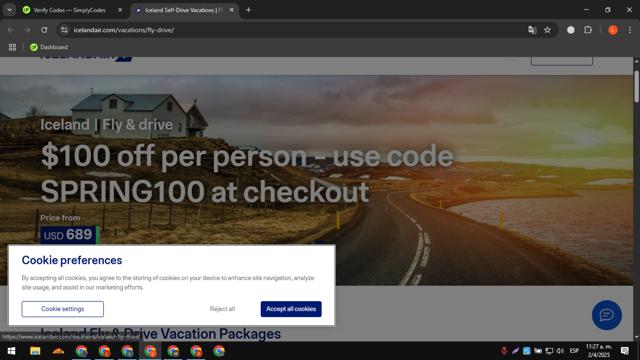Open File Explorer from taskbar
640x360 pixels.
(x=35, y=351)
